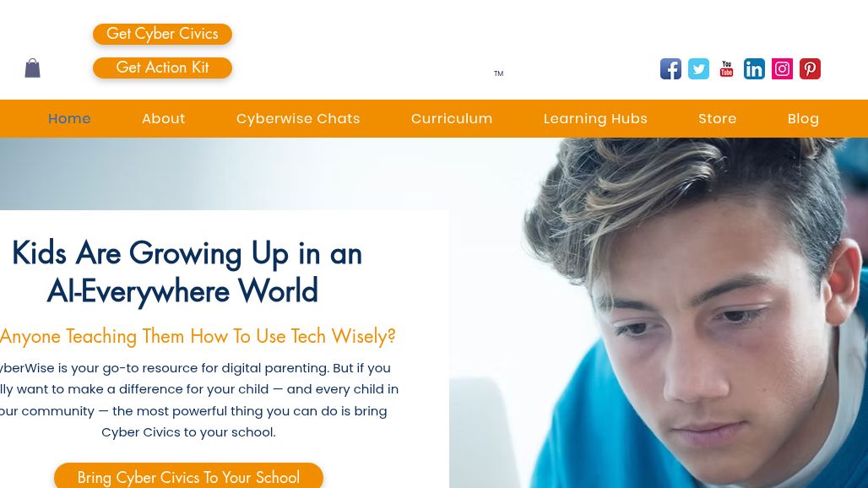Open the Pinterest social icon
The height and width of the screenshot is (488, 868).
pyautogui.click(x=810, y=69)
